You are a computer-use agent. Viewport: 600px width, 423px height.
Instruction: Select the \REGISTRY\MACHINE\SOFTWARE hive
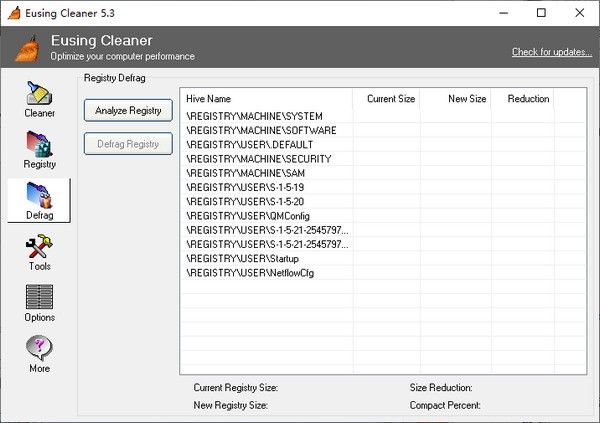point(260,130)
